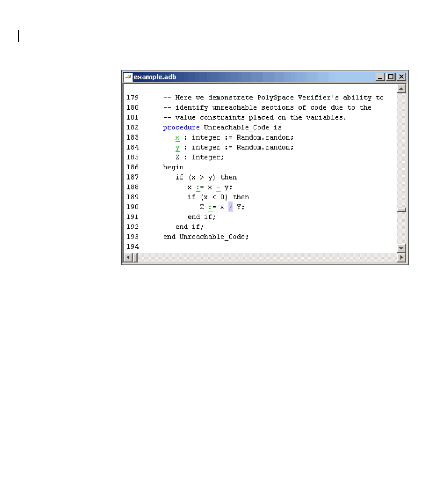The height and width of the screenshot is (504, 434).
Task: Maximize the example.adb window
Action: (391, 77)
